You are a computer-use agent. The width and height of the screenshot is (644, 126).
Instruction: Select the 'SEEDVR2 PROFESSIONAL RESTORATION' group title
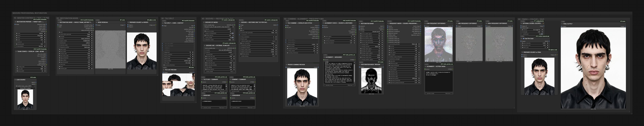point(30,13)
